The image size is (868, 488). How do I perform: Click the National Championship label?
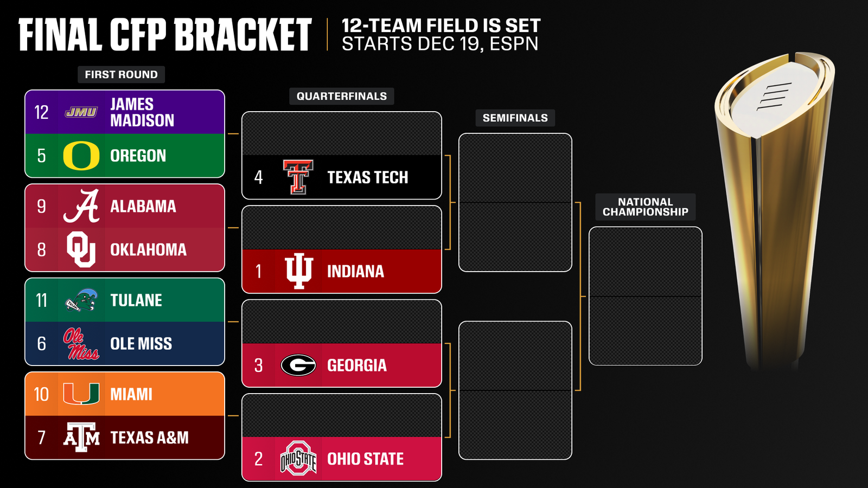click(645, 207)
